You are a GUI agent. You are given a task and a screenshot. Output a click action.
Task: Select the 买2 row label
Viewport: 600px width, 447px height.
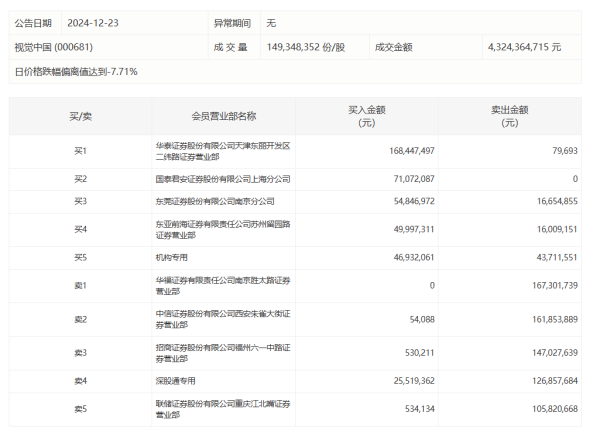[80, 179]
